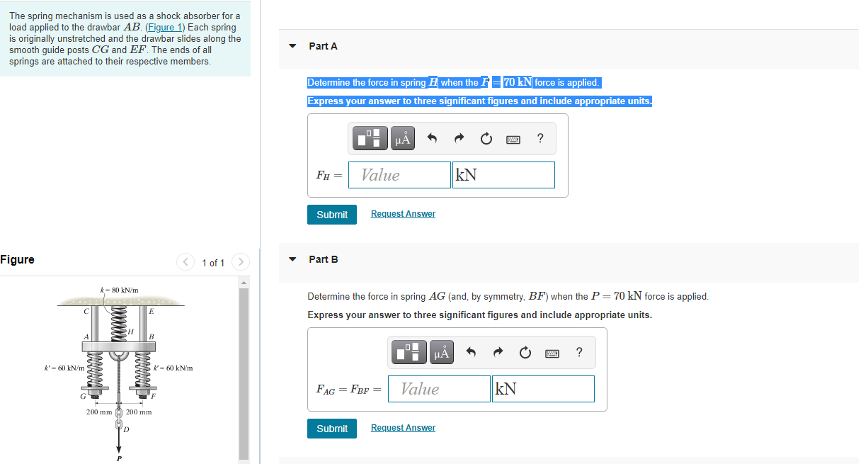Select the µÅ symbol button in Part B

click(x=442, y=352)
